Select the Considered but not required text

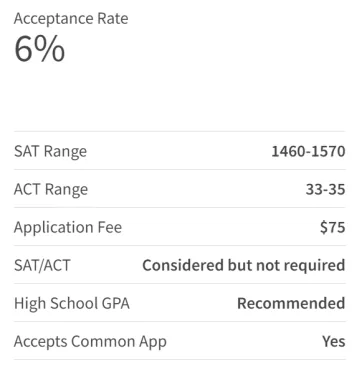click(x=244, y=266)
